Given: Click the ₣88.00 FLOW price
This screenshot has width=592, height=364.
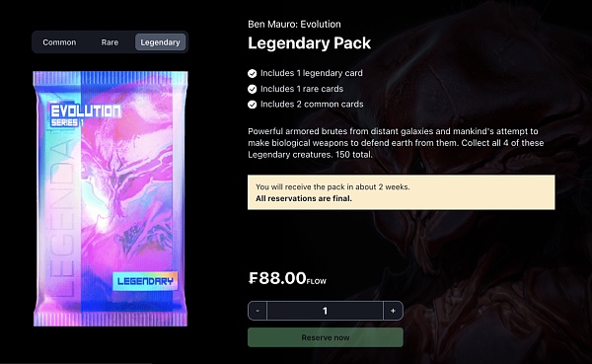Looking at the screenshot, I should tap(287, 278).
